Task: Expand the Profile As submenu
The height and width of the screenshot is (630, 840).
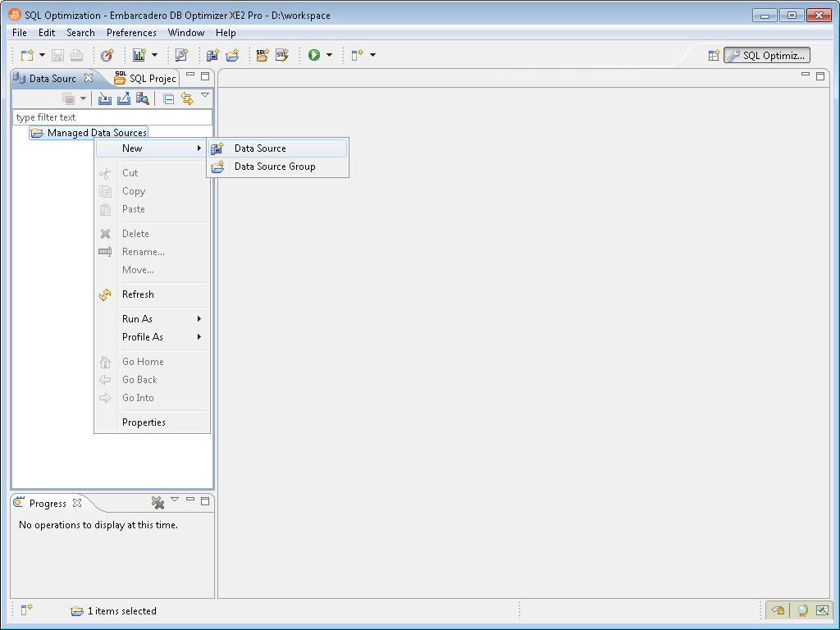Action: click(x=153, y=337)
